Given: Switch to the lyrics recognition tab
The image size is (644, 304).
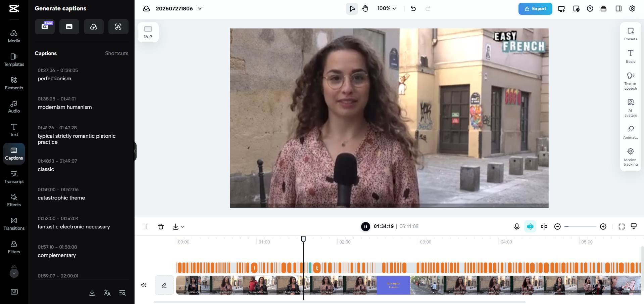Looking at the screenshot, I should (118, 27).
